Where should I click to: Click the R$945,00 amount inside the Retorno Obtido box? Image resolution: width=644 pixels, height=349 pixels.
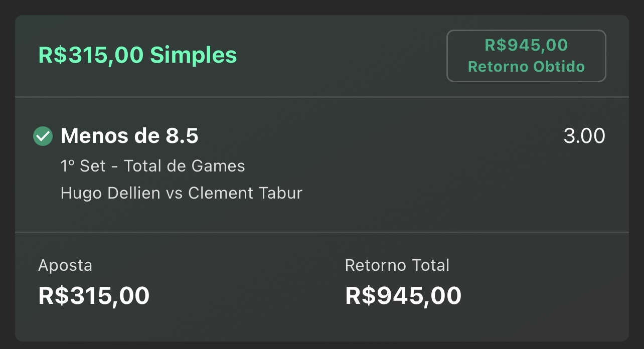pos(526,45)
